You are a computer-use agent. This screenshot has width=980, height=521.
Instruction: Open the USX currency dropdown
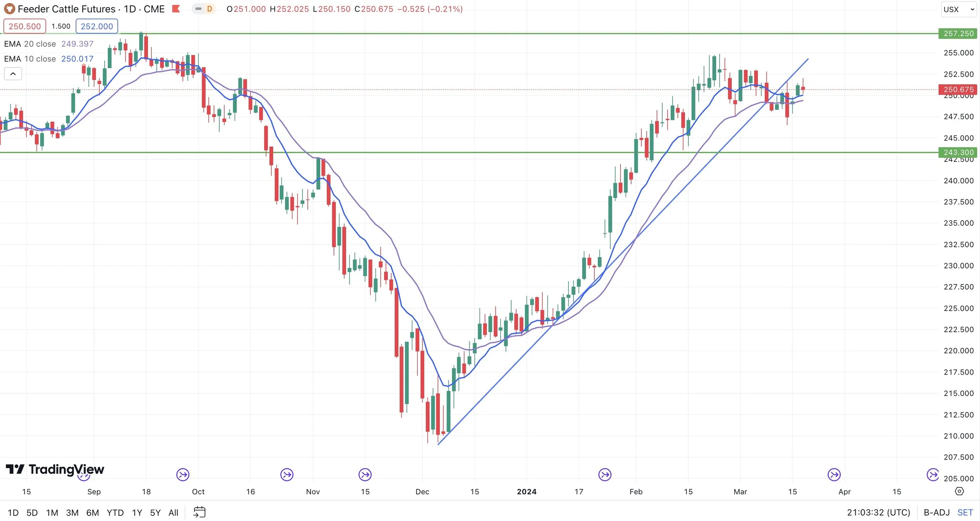point(958,9)
